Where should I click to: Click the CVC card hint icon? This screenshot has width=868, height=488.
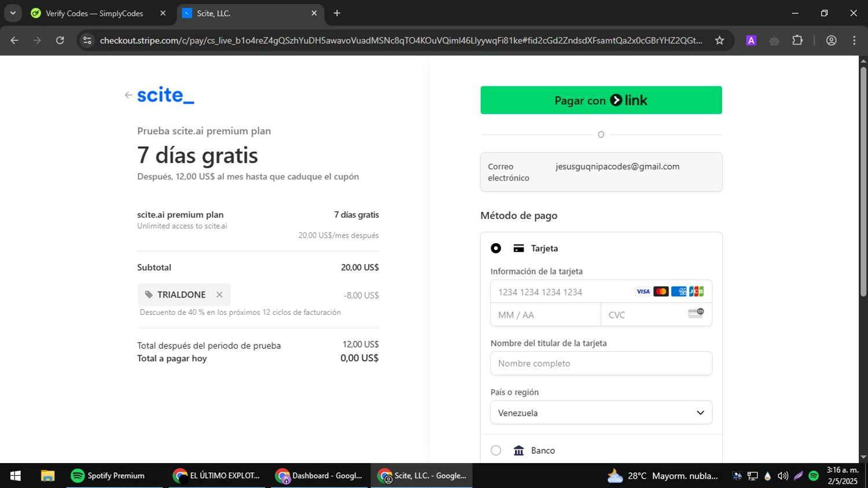696,313
